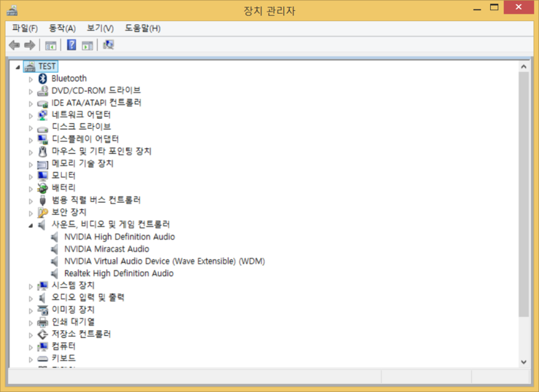
Task: Select the 메모리 기술 장치 text label
Action: 82,163
